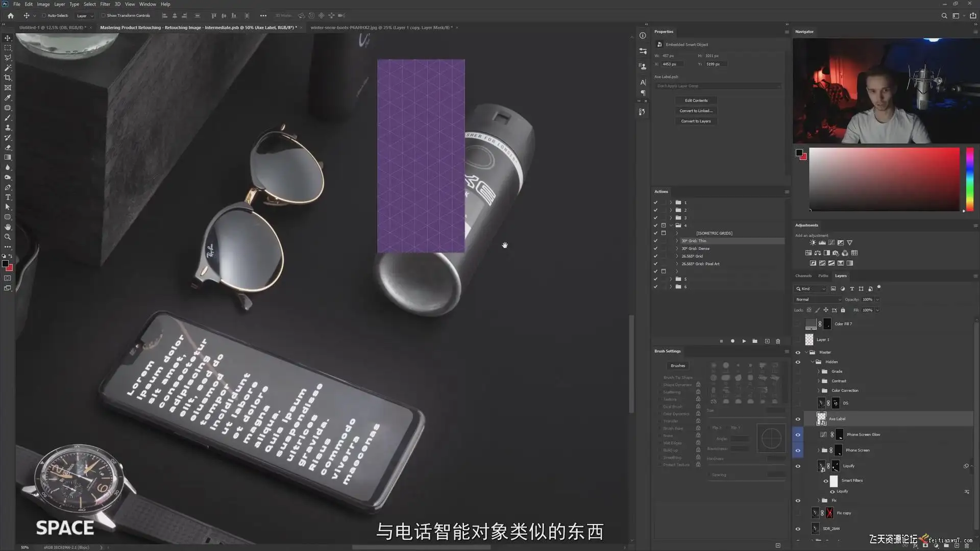Viewport: 980px width, 551px height.
Task: Enable Auto-Select checkbox in options bar
Action: click(44, 15)
